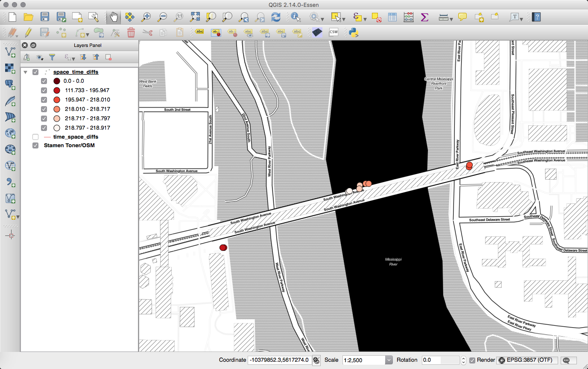Click the Add PostGIS layer elephant icon

10,84
